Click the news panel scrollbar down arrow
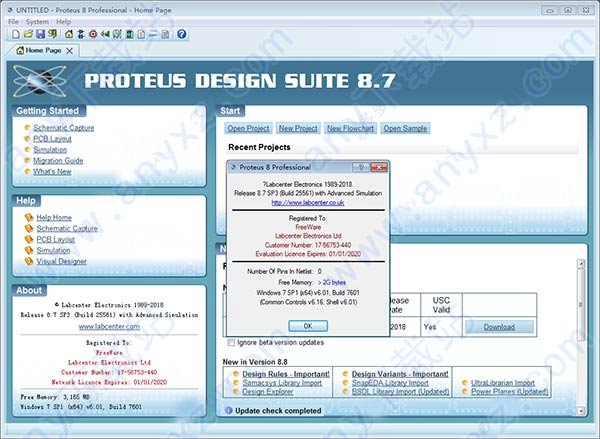The width and height of the screenshot is (600, 439). pyautogui.click(x=581, y=411)
